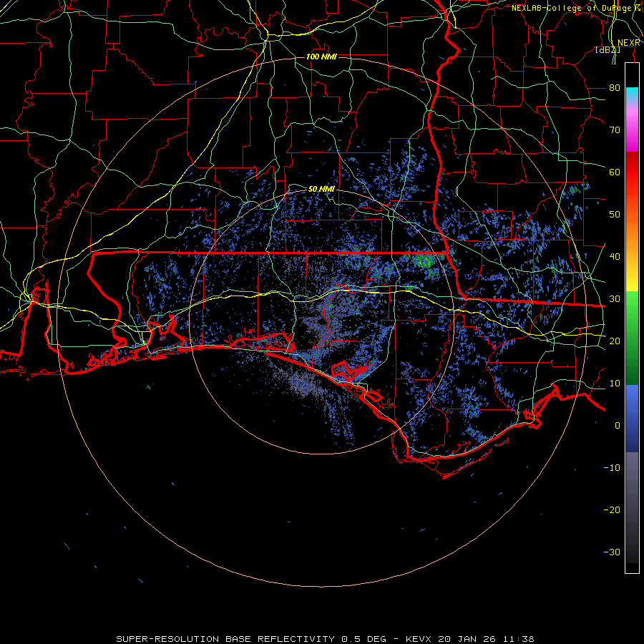
Task: Click the 10 value on the dBZ scale
Action: click(x=615, y=384)
